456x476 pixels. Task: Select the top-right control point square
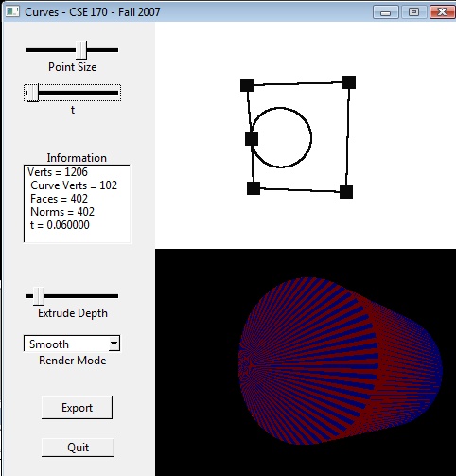click(349, 82)
